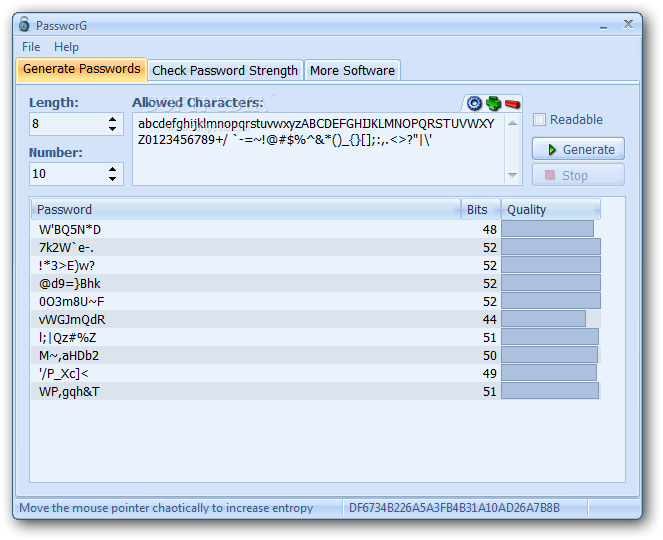
Task: Click the blue gear default characters icon
Action: pyautogui.click(x=474, y=103)
